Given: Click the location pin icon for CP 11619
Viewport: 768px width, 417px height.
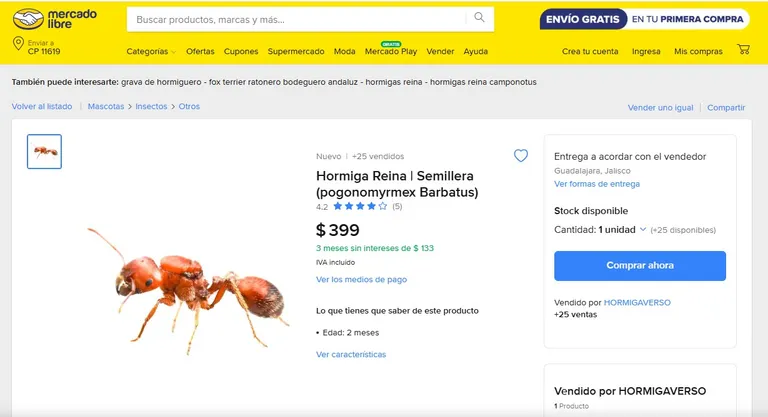Looking at the screenshot, I should [x=18, y=44].
